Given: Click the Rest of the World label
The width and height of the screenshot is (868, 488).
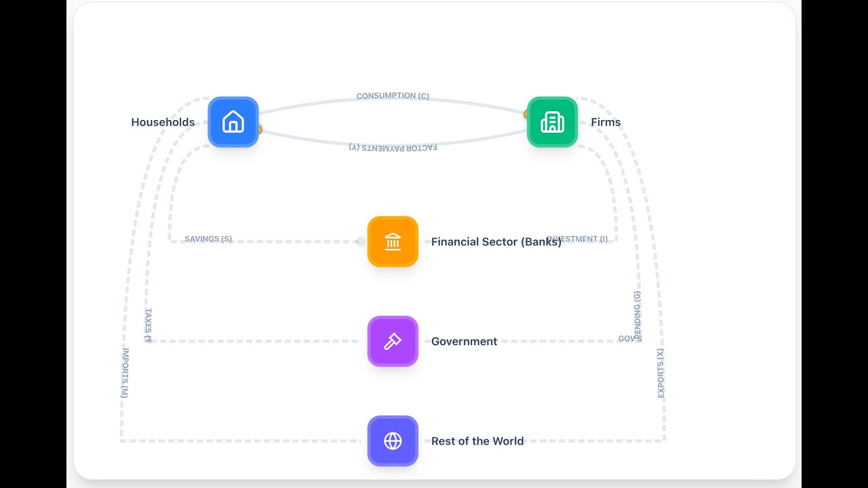Looking at the screenshot, I should 477,441.
